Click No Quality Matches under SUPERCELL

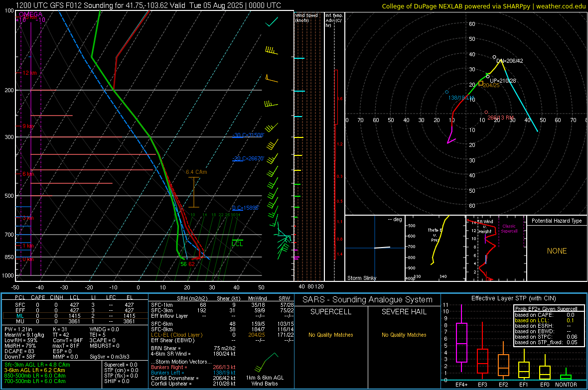331,335
